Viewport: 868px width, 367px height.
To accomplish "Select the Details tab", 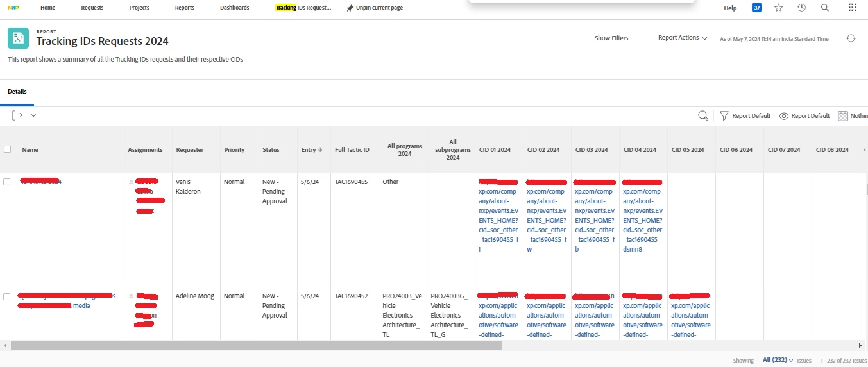I will click(x=17, y=92).
